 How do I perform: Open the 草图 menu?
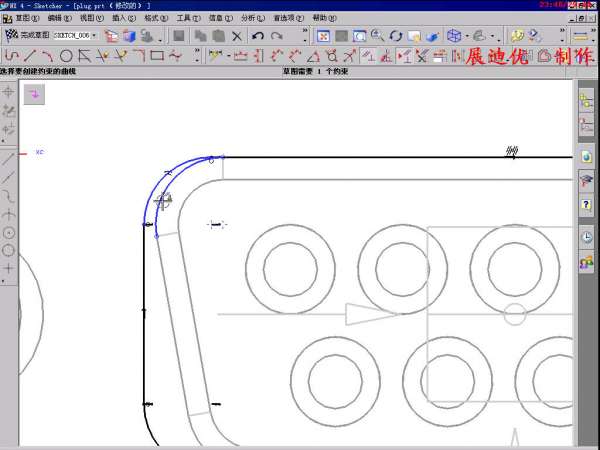coord(27,18)
